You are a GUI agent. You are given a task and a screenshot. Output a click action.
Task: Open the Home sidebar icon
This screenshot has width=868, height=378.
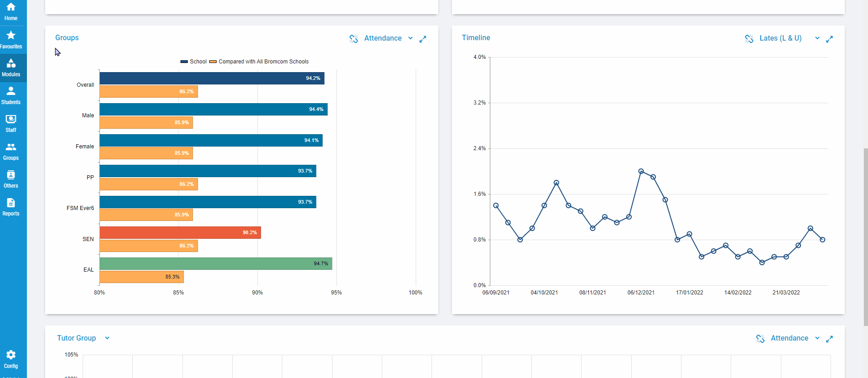point(11,11)
